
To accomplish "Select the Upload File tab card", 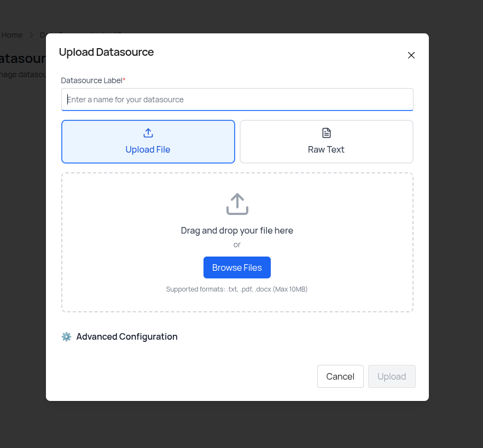I will tap(148, 141).
